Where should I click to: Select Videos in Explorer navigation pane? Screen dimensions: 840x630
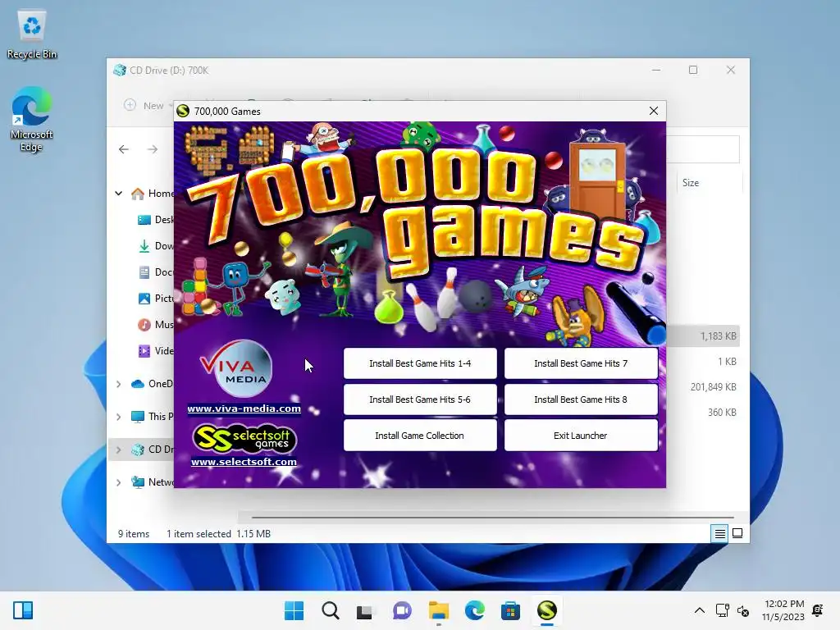coord(155,351)
